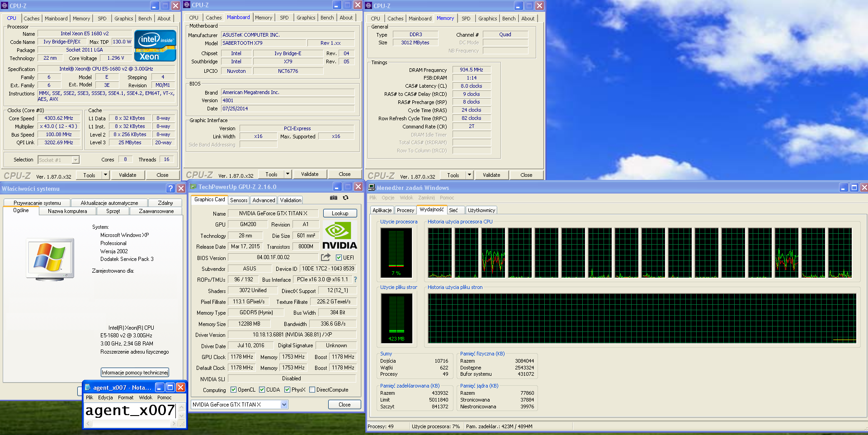Open Użytkownicy tab in Task Manager

481,210
